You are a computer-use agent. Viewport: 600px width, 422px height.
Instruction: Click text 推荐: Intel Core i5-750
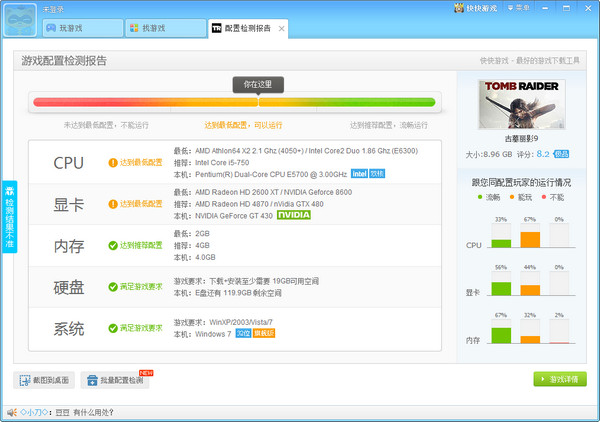[211, 163]
